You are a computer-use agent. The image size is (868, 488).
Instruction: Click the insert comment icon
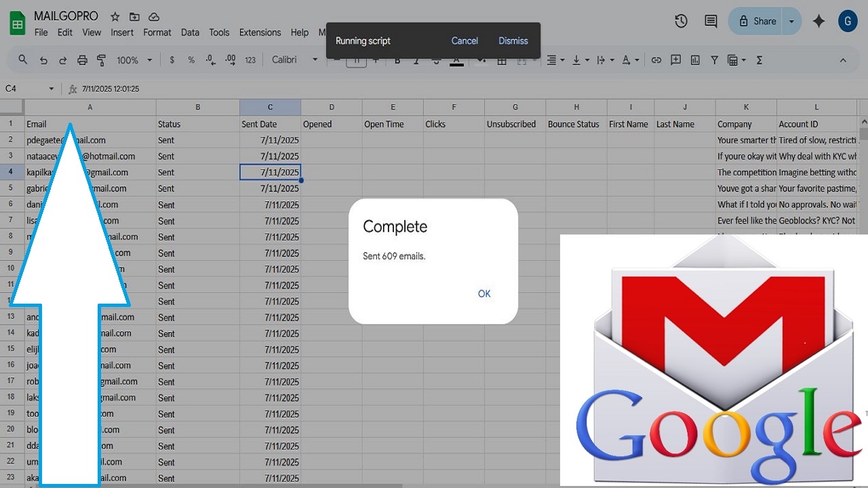(x=675, y=60)
